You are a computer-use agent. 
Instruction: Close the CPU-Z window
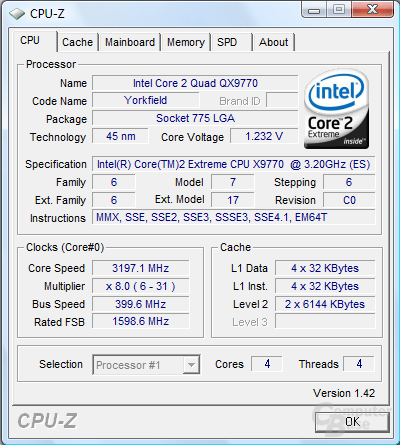click(372, 10)
